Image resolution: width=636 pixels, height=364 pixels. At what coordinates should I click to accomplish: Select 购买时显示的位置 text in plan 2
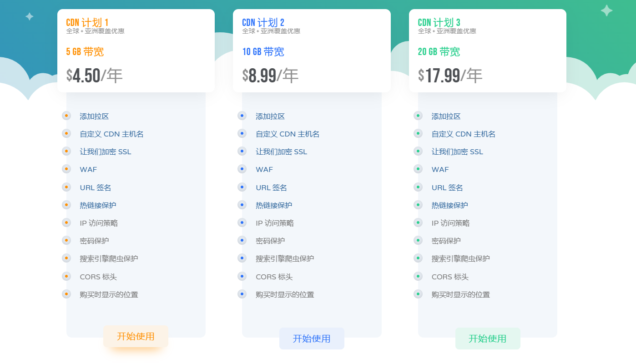(285, 294)
